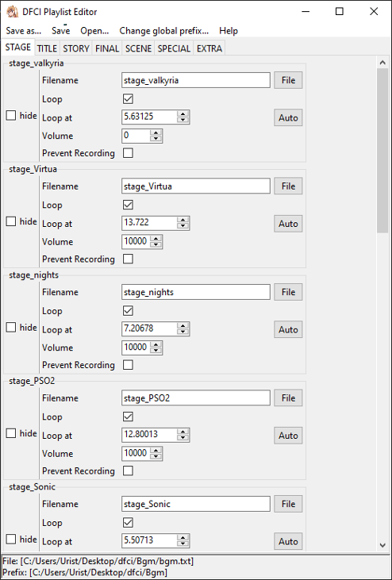Click the stage_nights Filename field

[x=196, y=292]
